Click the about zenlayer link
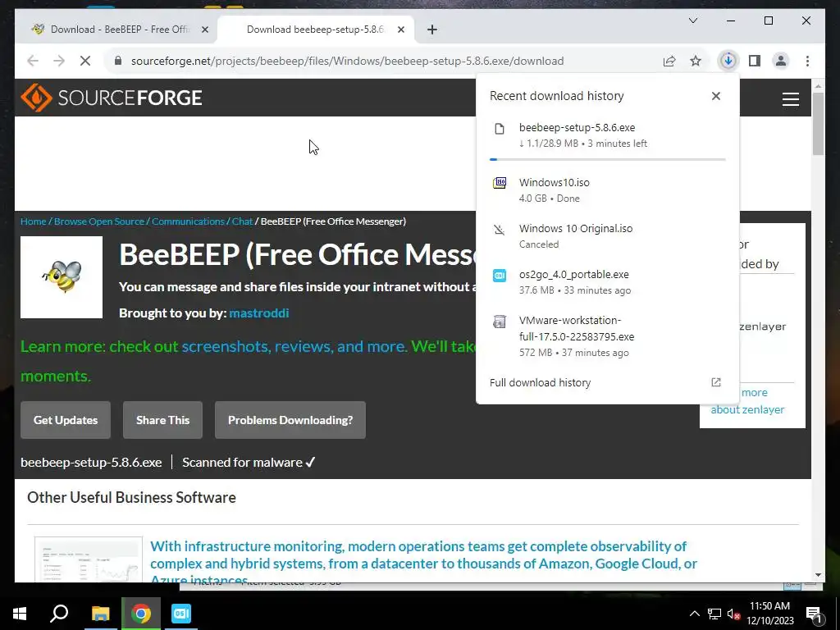Image resolution: width=840 pixels, height=630 pixels. pyautogui.click(x=747, y=409)
